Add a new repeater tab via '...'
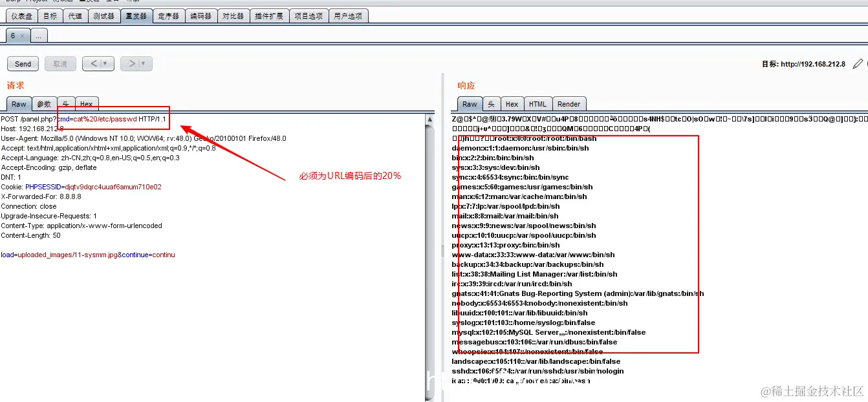This screenshot has width=868, height=402. pos(39,36)
